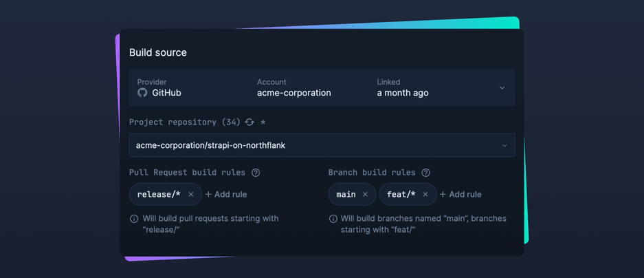Click the Build source heading
644x278 pixels.
pos(158,52)
